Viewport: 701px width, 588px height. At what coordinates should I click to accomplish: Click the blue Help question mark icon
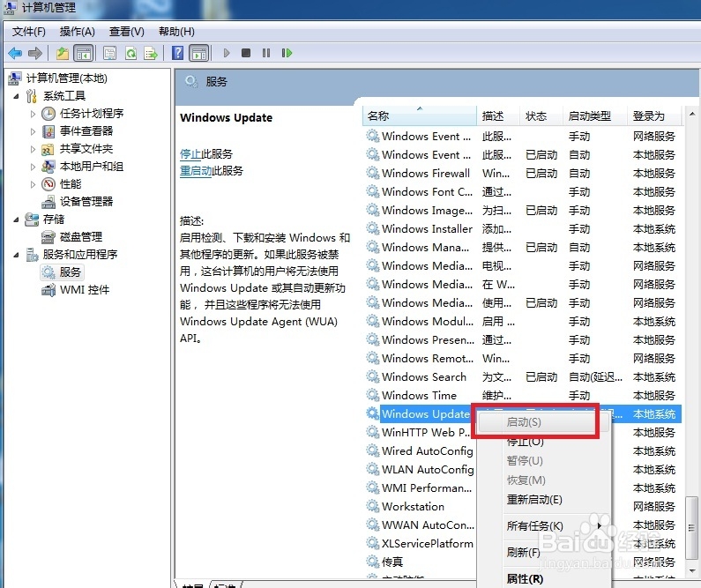177,53
